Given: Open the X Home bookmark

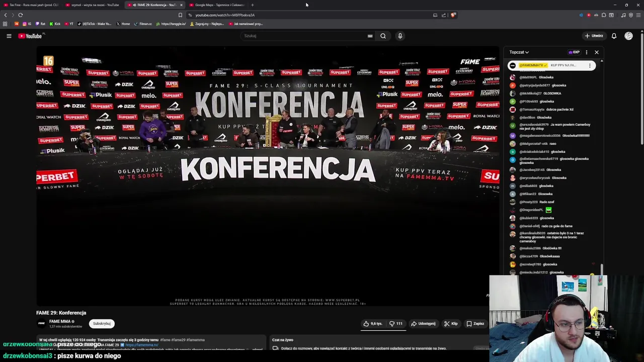Looking at the screenshot, I should click(123, 24).
